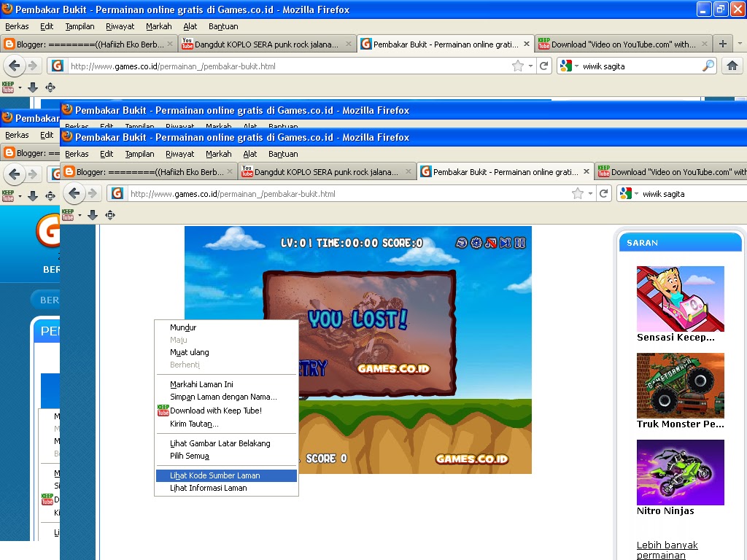Switch to the Dangdut KOPLO SERA tab in top window
The image size is (747, 560).
267,44
